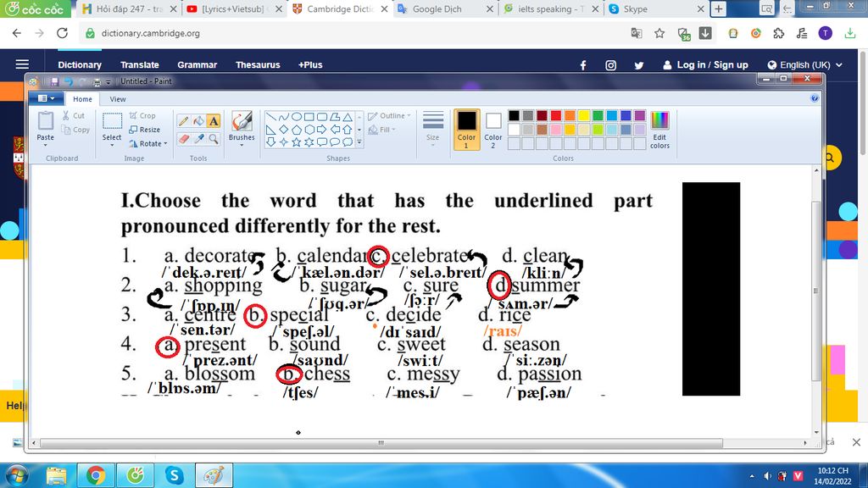
Task: Pick the red color swatch in palette
Action: 556,115
